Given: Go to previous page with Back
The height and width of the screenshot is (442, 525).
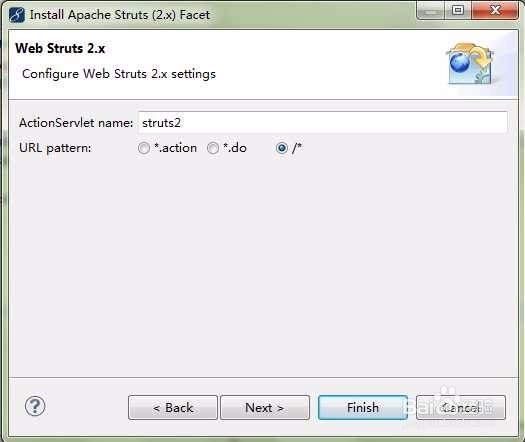Looking at the screenshot, I should click(173, 408).
